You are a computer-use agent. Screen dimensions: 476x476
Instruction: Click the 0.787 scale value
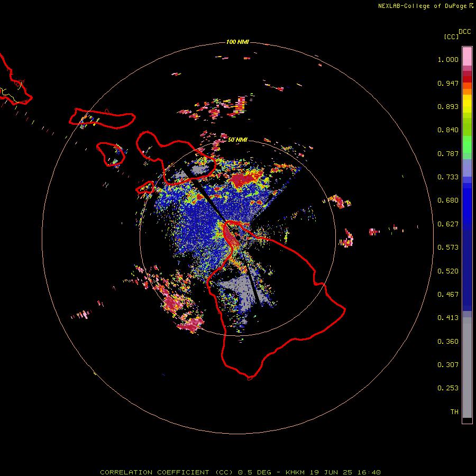click(448, 153)
